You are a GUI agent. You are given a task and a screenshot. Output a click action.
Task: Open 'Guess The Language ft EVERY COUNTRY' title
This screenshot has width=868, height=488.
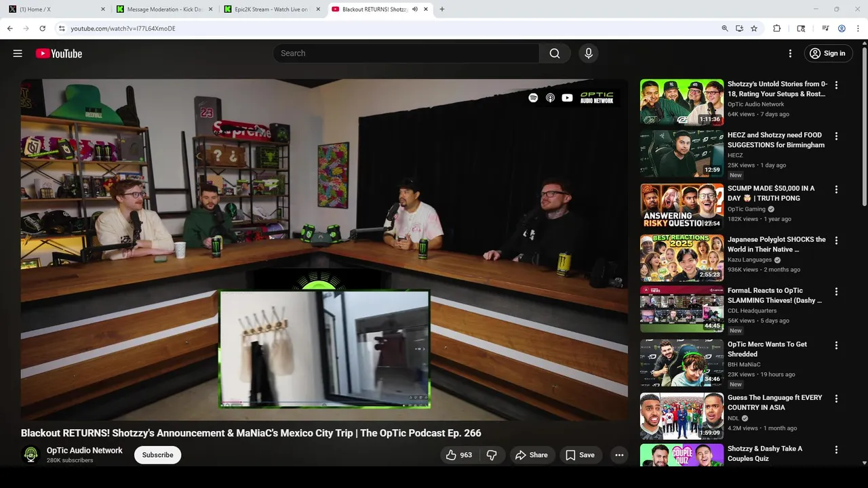775,403
